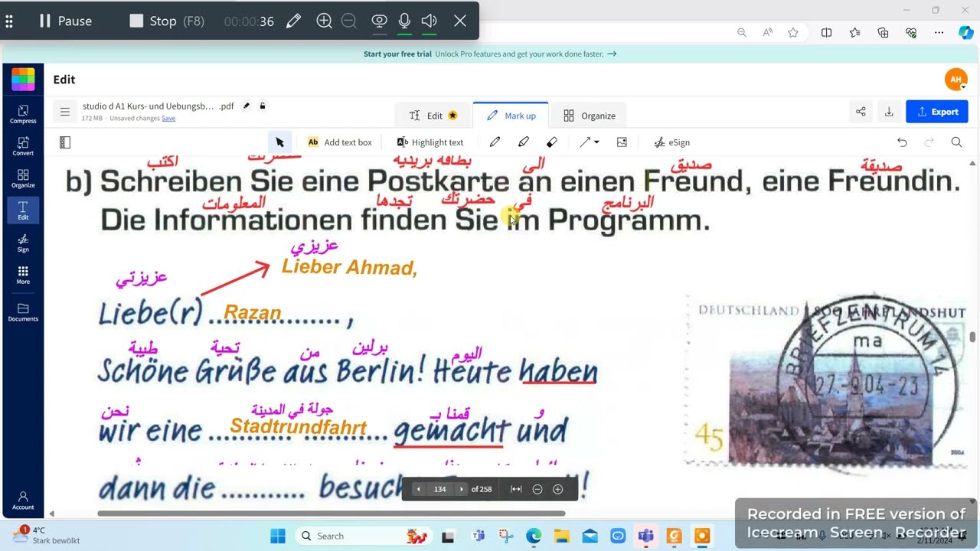Image resolution: width=980 pixels, height=551 pixels.
Task: Go to the next page in the page bar
Action: tap(461, 489)
